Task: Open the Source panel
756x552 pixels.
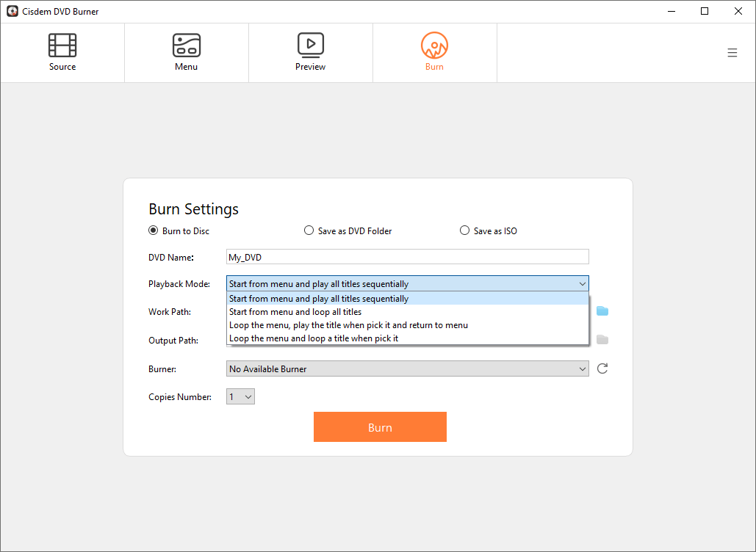Action: coord(62,51)
